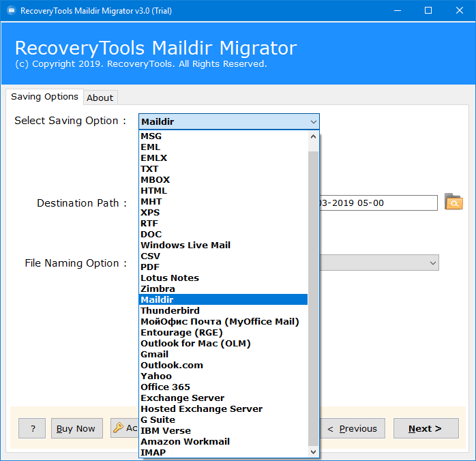Viewport: 476px width, 461px height.
Task: Pick IMAP from the list
Action: point(224,453)
